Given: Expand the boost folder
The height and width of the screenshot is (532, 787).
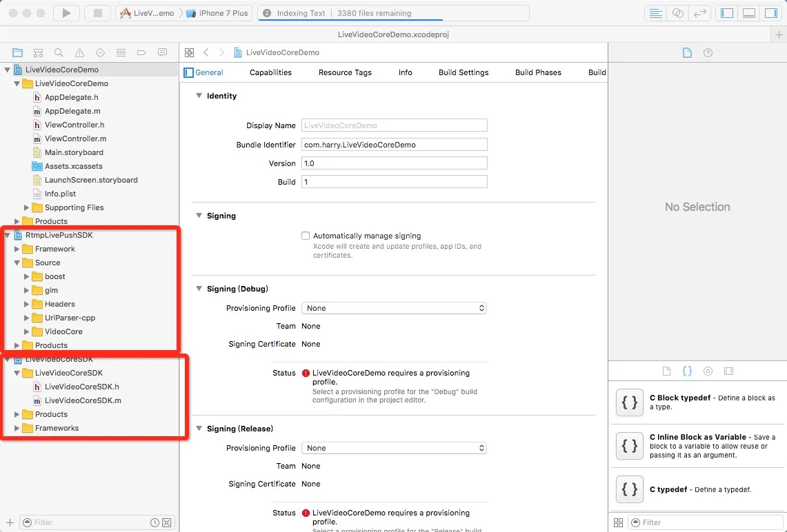Looking at the screenshot, I should (x=27, y=276).
